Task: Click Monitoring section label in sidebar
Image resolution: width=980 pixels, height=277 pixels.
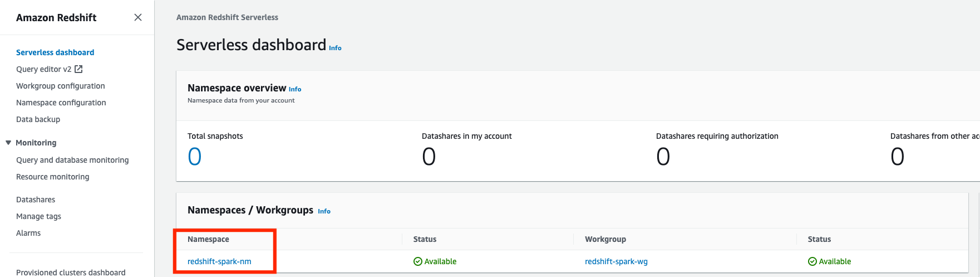Action: pos(36,143)
